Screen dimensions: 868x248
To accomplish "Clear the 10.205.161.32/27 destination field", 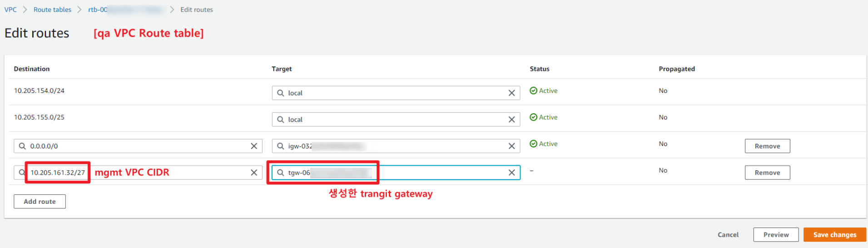I will [254, 172].
